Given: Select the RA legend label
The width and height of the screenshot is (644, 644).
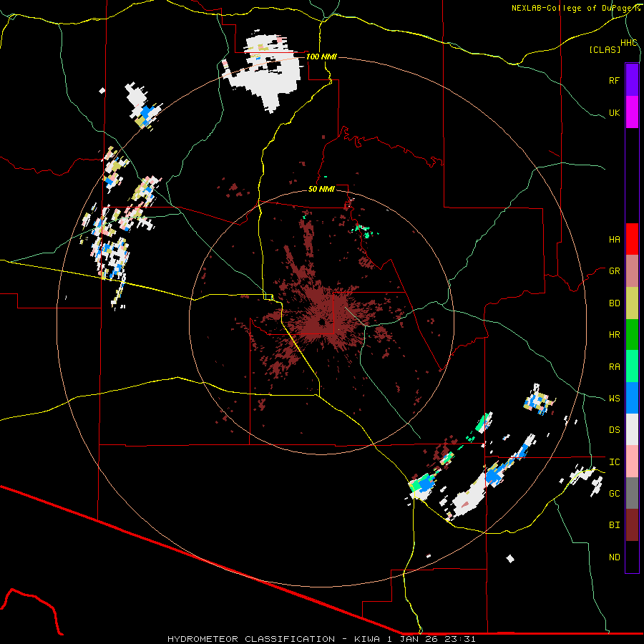Looking at the screenshot, I should (614, 366).
